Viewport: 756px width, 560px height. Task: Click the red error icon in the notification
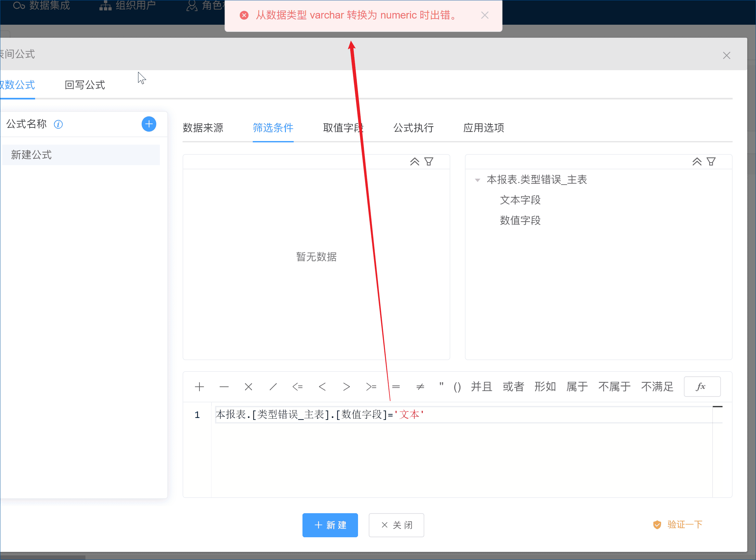(244, 15)
